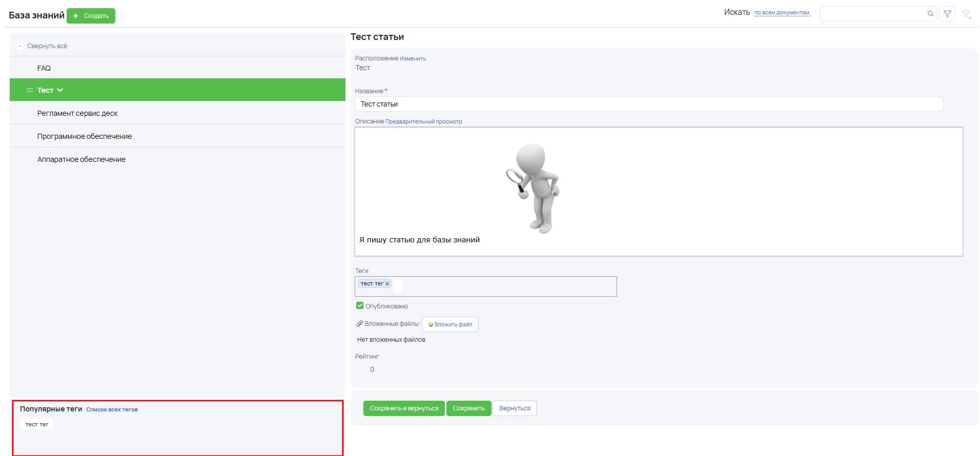Image resolution: width=980 pixels, height=456 pixels.
Task: Open the 'по всем документам' search scope
Action: 782,13
